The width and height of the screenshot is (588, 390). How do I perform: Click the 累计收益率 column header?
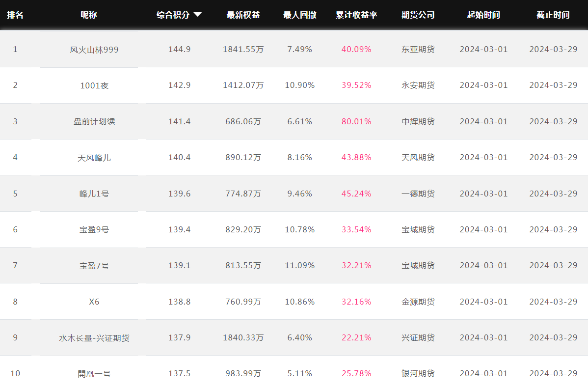[x=356, y=15]
